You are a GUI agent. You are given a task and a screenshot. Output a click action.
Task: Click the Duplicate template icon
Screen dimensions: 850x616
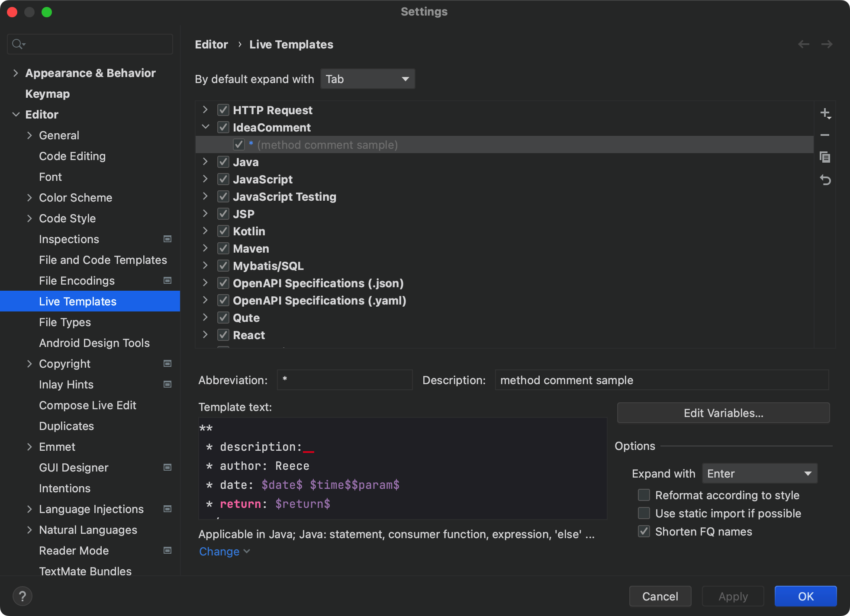pyautogui.click(x=825, y=157)
